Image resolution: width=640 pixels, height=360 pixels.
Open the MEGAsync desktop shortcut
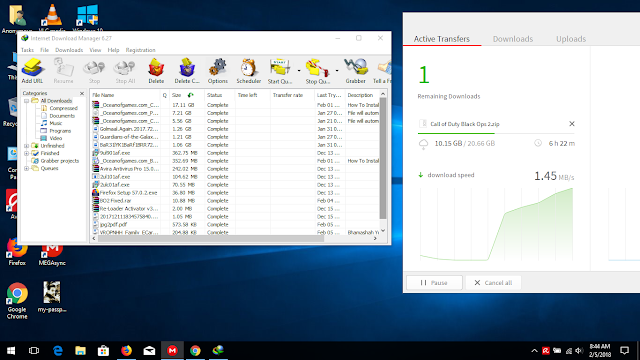(52, 254)
